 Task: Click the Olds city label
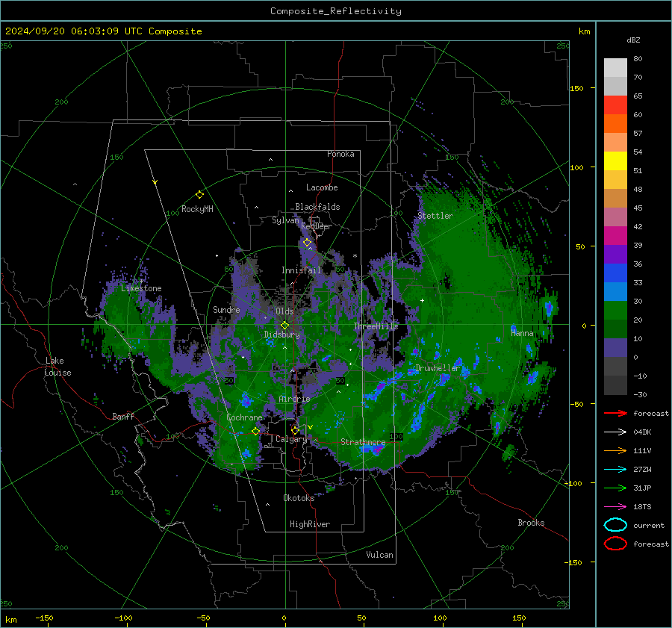tap(284, 311)
